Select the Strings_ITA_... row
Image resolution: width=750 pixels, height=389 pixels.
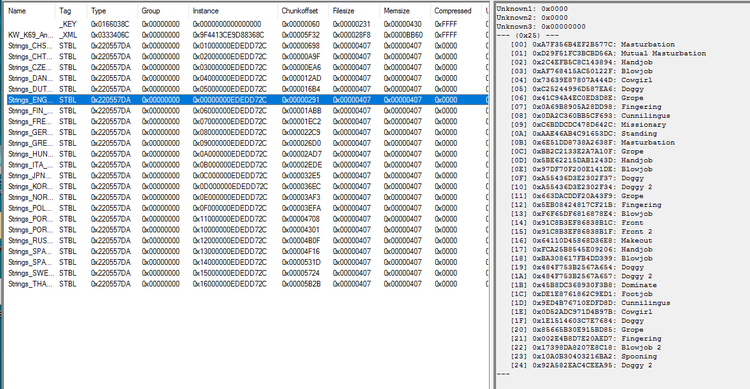click(x=247, y=165)
